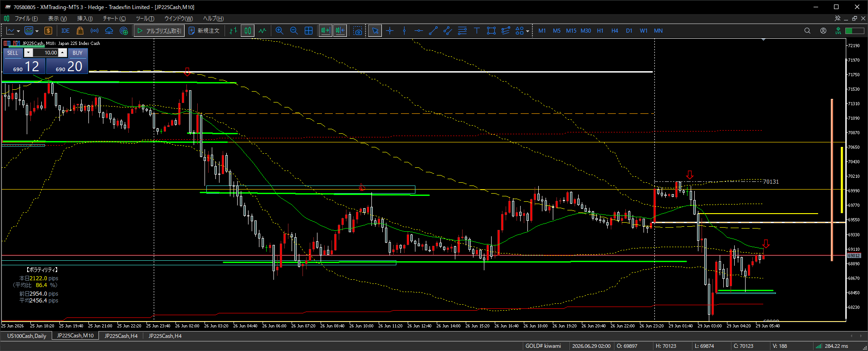Select the crosshair cursor tool
The width and height of the screenshot is (868, 351).
(390, 31)
